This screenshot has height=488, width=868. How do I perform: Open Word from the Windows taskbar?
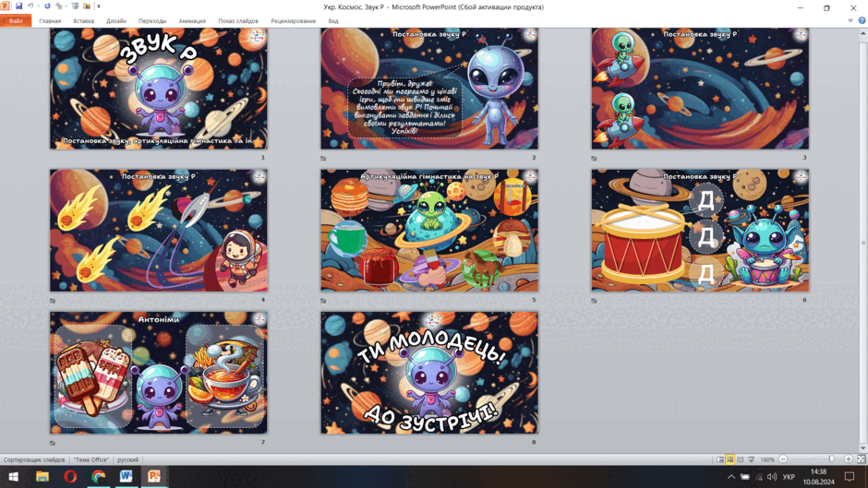click(x=126, y=476)
